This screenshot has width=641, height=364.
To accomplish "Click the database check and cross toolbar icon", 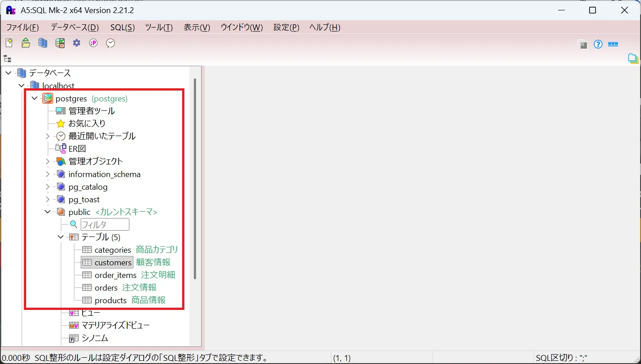I will click(x=60, y=43).
